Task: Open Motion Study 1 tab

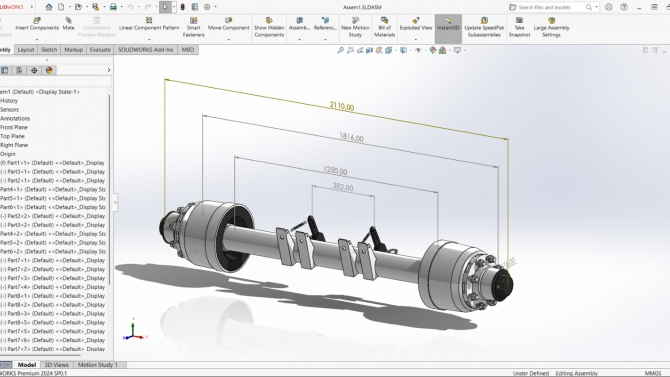Action: click(x=98, y=365)
